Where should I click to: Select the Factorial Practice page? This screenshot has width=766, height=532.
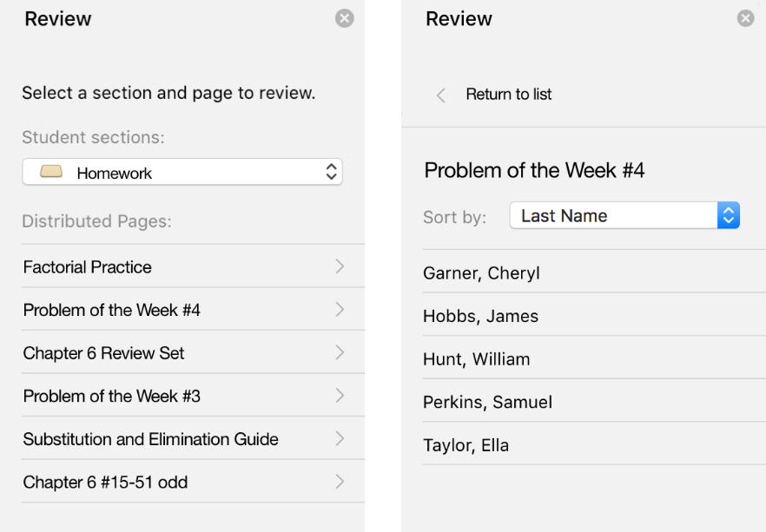[x=88, y=267]
